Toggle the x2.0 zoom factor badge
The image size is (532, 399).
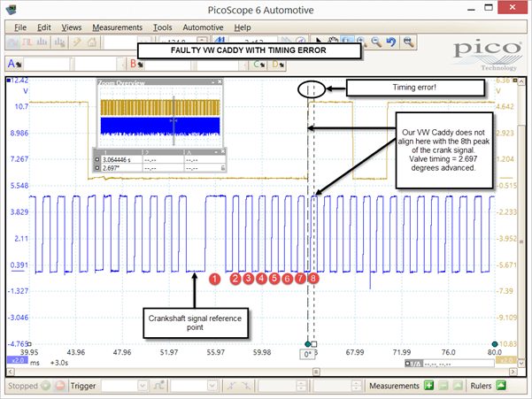click(x=18, y=360)
